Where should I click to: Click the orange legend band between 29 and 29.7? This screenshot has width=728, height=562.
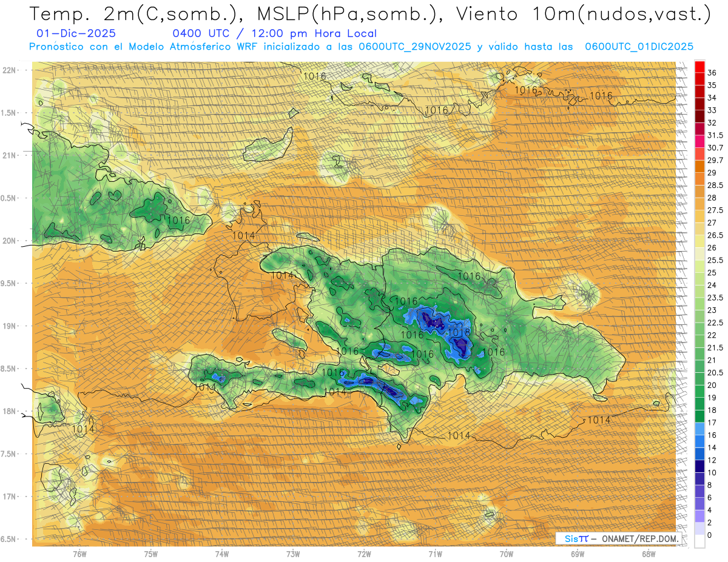coord(699,166)
